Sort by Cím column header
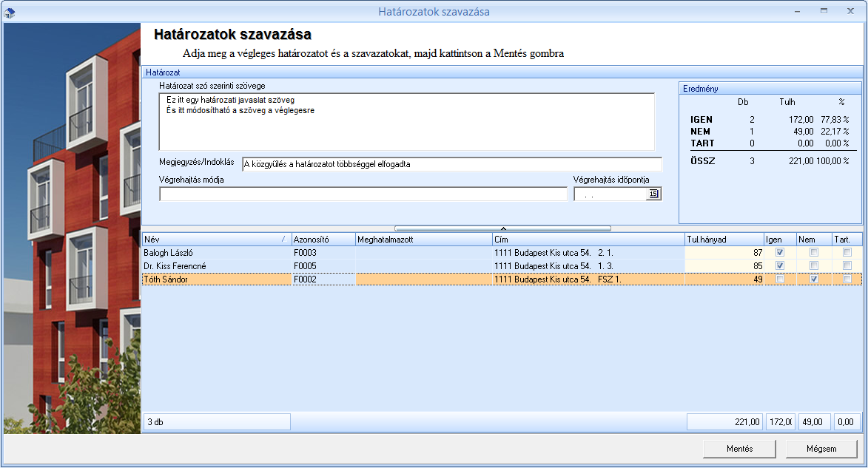 [x=588, y=240]
